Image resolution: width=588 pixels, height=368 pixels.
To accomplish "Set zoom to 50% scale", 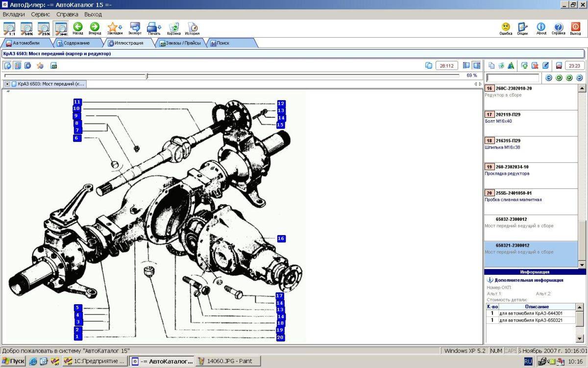I will [26, 28].
